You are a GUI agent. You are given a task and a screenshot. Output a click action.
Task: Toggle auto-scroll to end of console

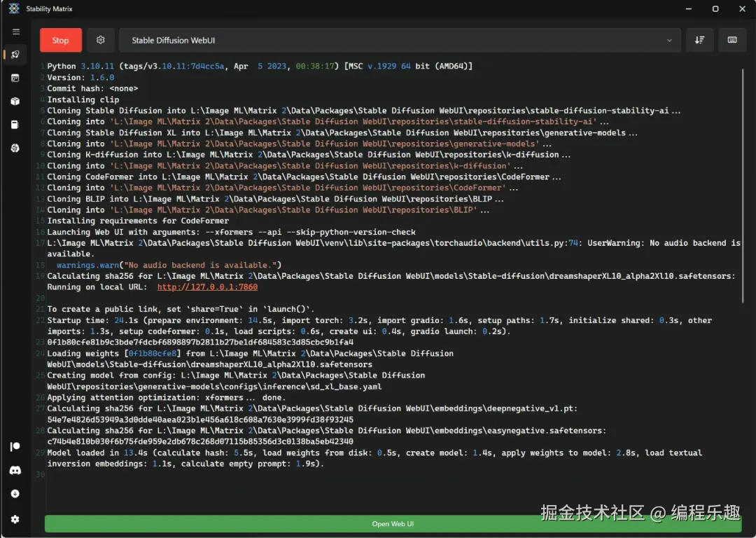click(699, 40)
